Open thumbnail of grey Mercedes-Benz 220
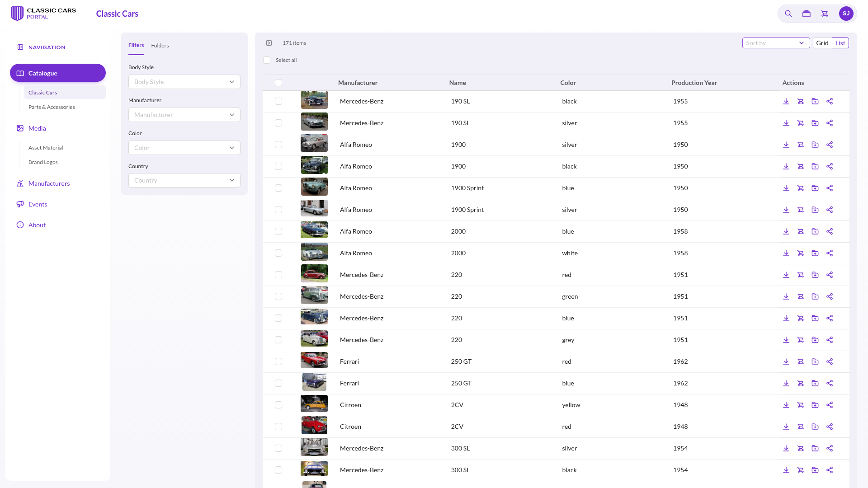 tap(314, 338)
